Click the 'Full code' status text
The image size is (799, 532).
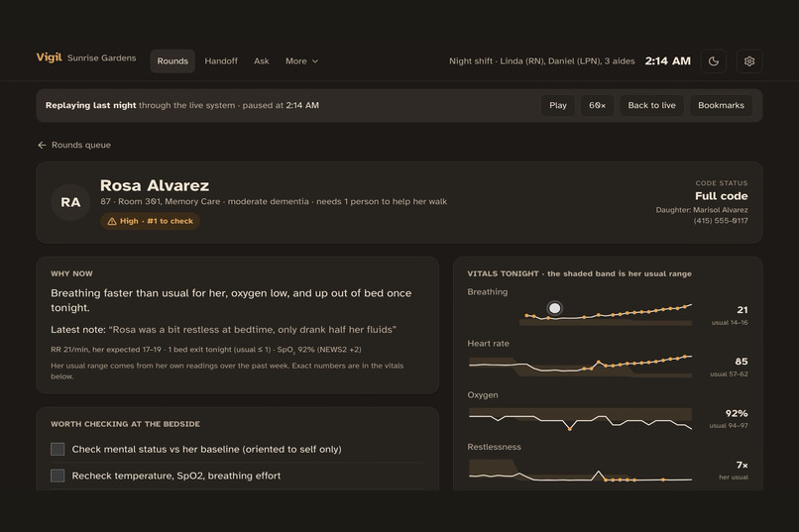coord(721,196)
